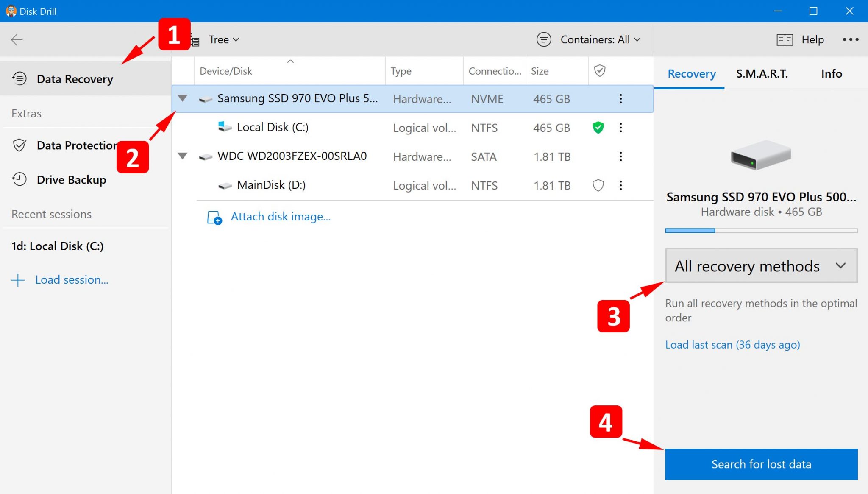This screenshot has width=868, height=494.
Task: Open Data Recovery from the sidebar
Action: pos(75,78)
